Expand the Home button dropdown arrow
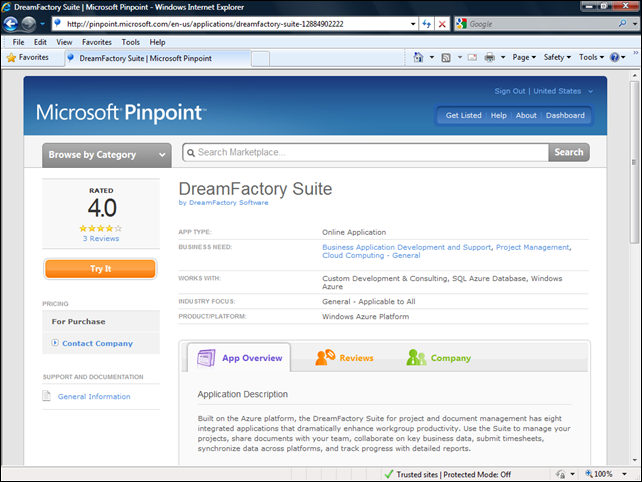 click(432, 57)
